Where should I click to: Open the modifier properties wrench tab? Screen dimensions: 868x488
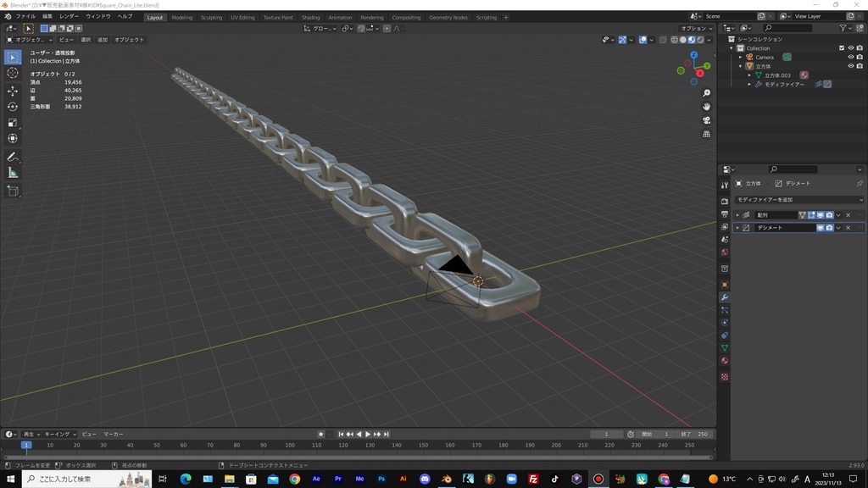tap(726, 297)
